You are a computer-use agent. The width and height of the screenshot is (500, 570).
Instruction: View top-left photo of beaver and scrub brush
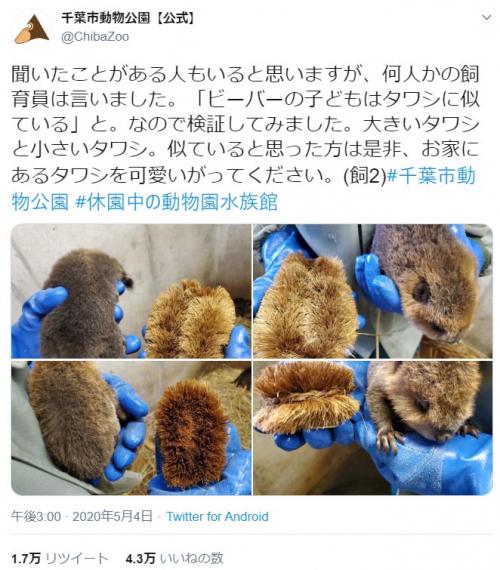click(131, 291)
